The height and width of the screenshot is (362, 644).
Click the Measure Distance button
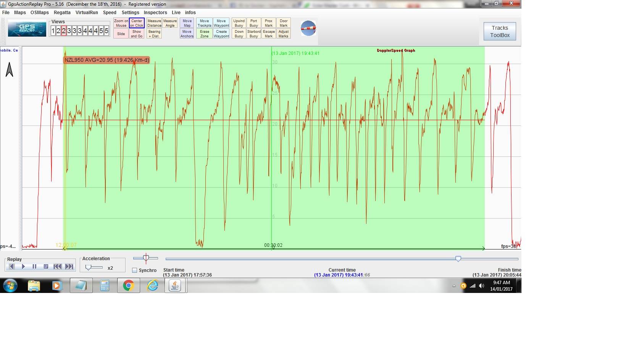click(154, 23)
